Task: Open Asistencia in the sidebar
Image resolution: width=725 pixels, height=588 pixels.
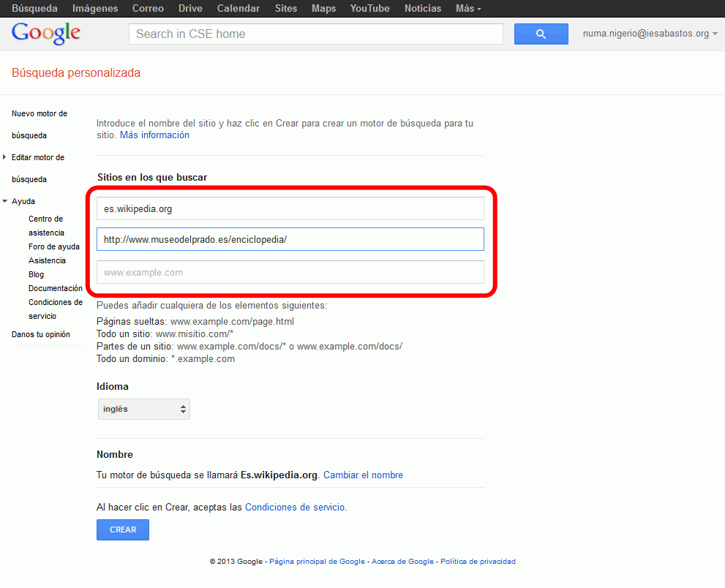Action: click(x=47, y=260)
